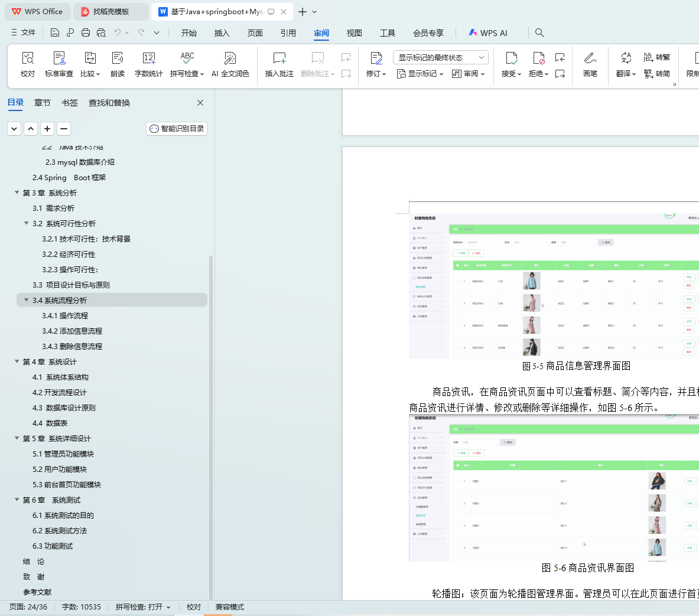Collapse the 3.4 系统流程分析 node
This screenshot has height=616, width=699.
(27, 300)
